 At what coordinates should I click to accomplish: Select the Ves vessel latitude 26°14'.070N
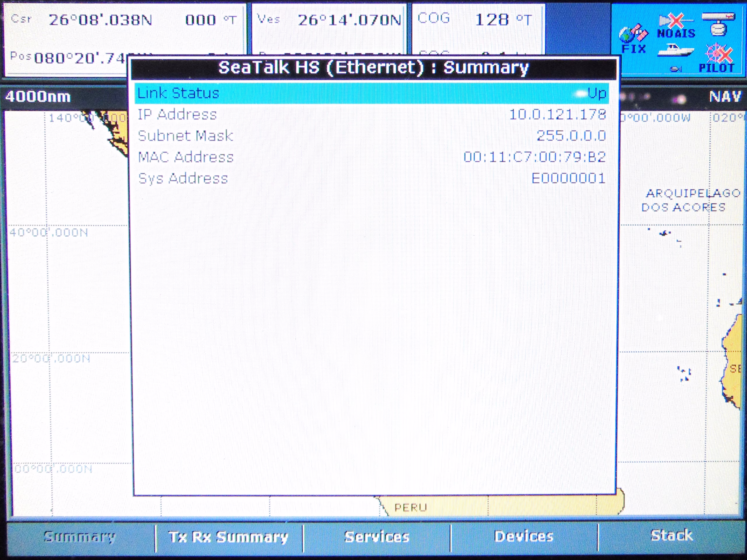click(349, 20)
